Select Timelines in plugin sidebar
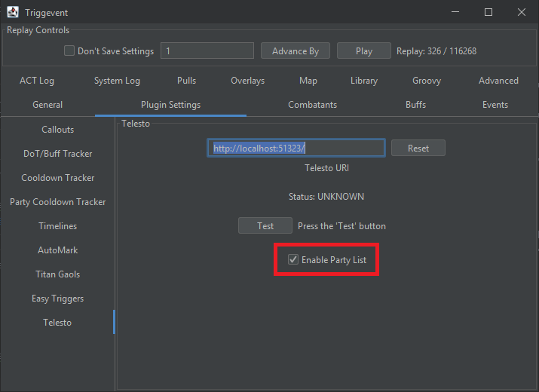 57,226
